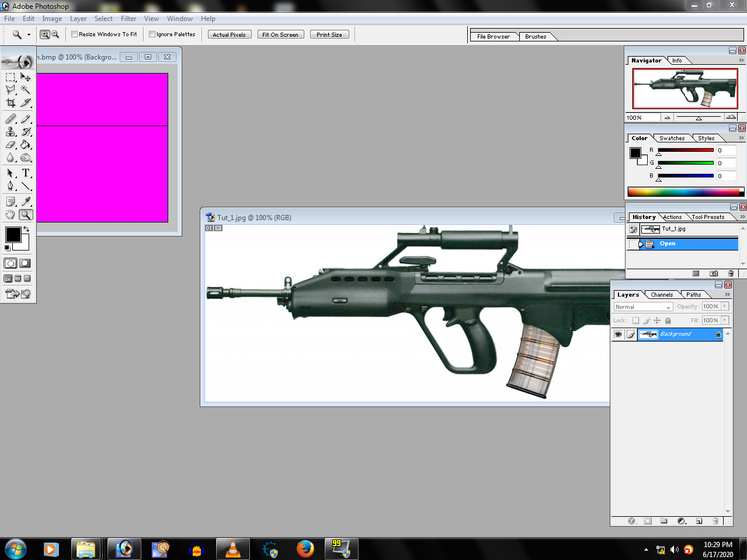
Task: Click the Fit On Screen button
Action: click(280, 34)
